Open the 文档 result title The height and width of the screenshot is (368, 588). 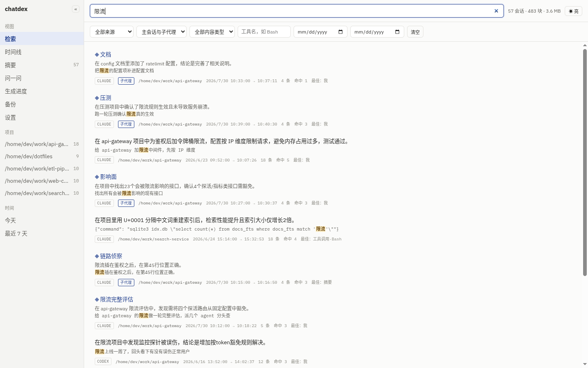point(105,54)
